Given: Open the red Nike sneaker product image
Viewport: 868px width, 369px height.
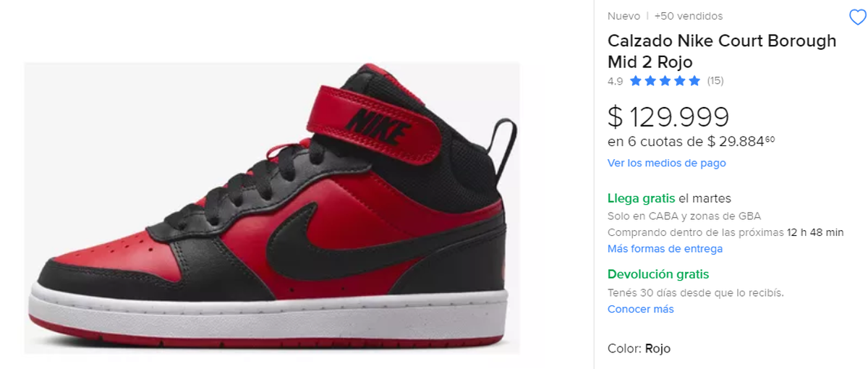Looking at the screenshot, I should pos(272,208).
